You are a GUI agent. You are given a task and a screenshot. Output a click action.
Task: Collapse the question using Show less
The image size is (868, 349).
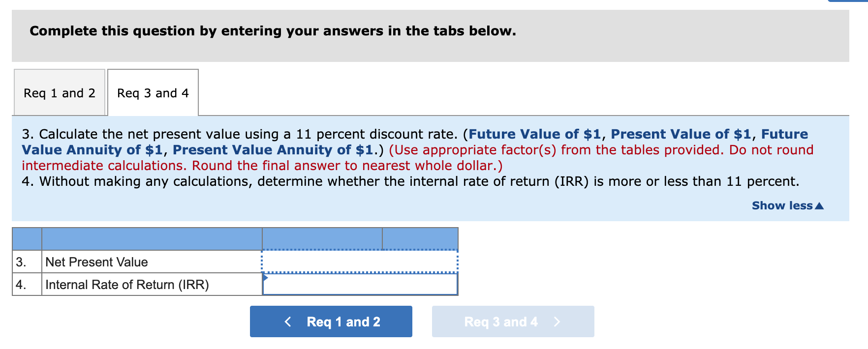[781, 205]
